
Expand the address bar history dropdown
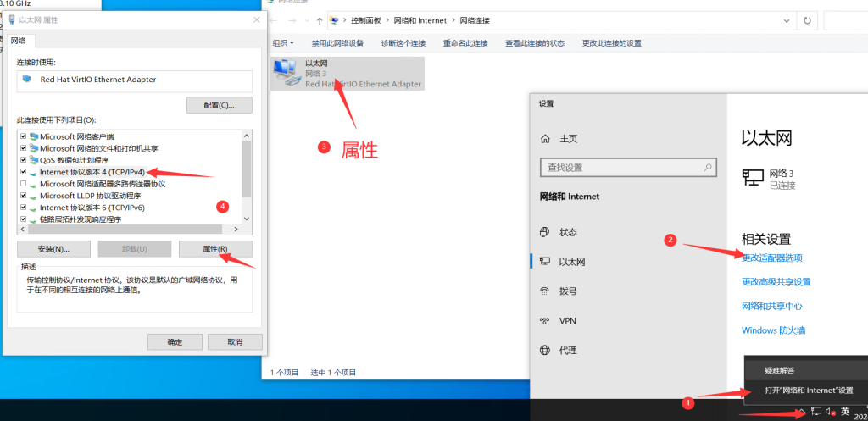[787, 20]
